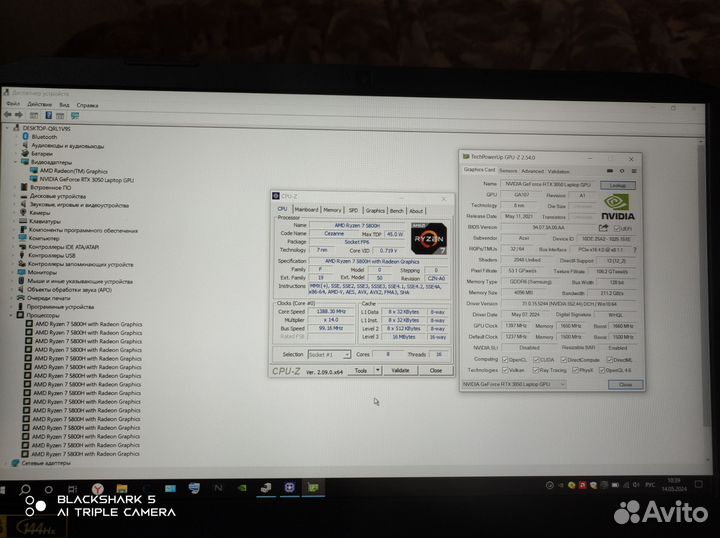The height and width of the screenshot is (538, 720).
Task: Toggle the CUDA checkbox in GPU-Z
Action: tap(536, 359)
